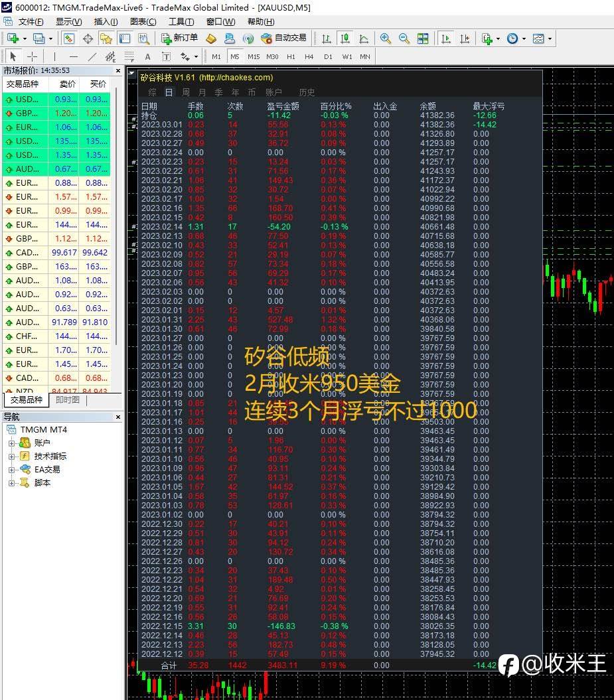Open the 插入(I) menu
This screenshot has height=700, width=614.
[x=106, y=21]
